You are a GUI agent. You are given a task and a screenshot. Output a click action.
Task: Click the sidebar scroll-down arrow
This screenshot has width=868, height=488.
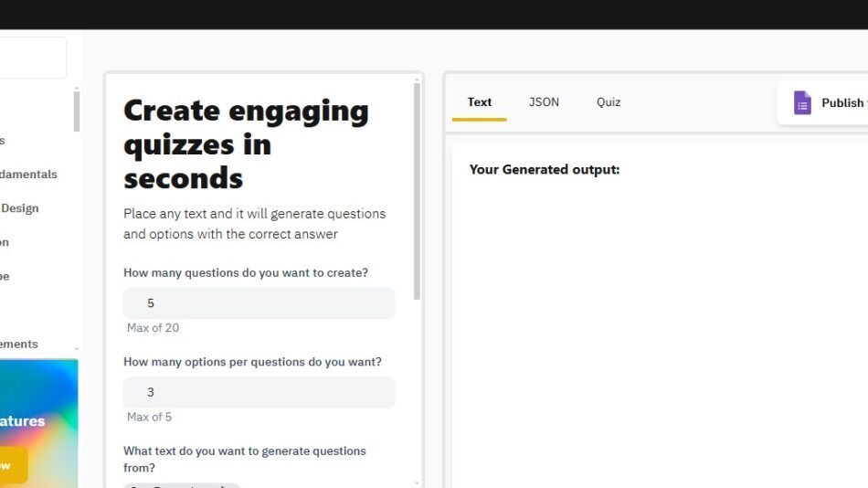point(77,349)
